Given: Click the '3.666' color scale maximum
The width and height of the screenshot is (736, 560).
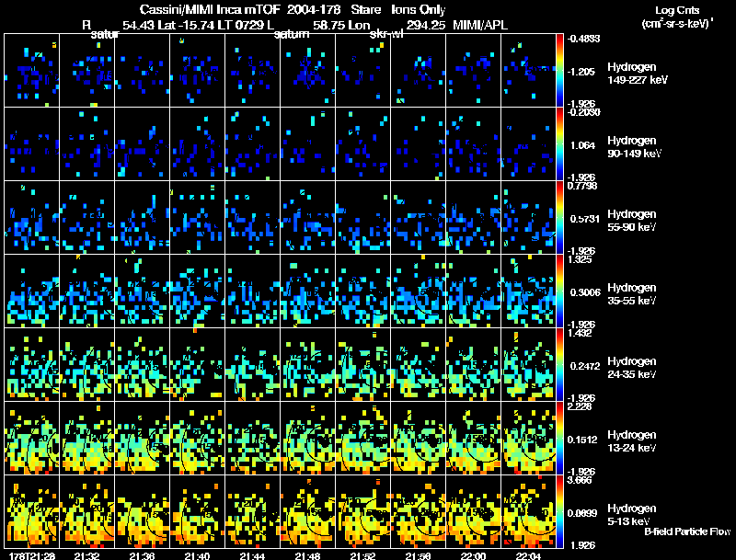Looking at the screenshot, I should (x=581, y=480).
